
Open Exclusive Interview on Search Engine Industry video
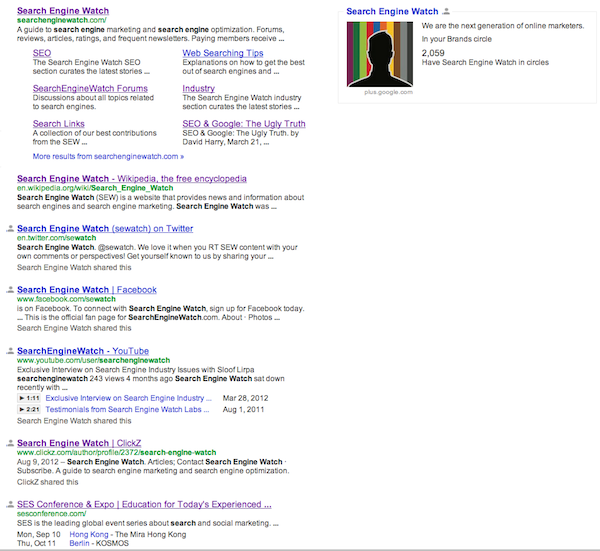click(128, 398)
